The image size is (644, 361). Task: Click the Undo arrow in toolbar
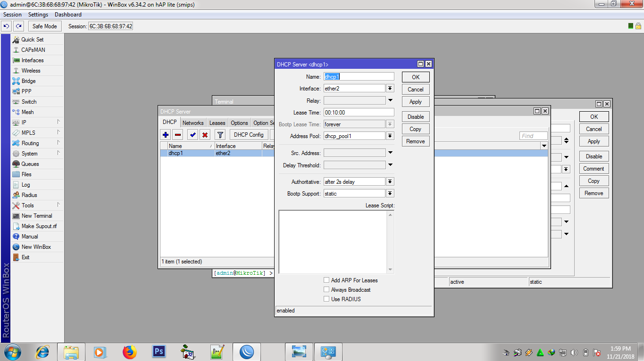pyautogui.click(x=7, y=26)
